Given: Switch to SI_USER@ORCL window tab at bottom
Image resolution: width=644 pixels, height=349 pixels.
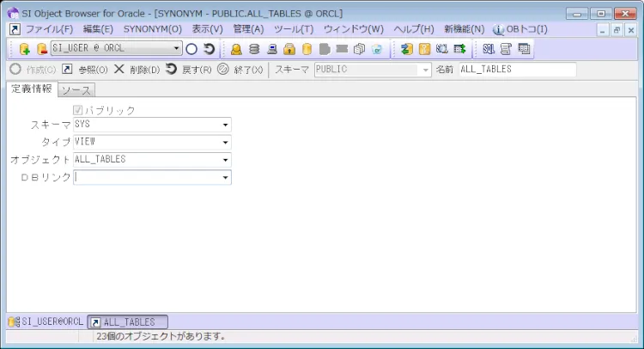Looking at the screenshot, I should (x=46, y=321).
